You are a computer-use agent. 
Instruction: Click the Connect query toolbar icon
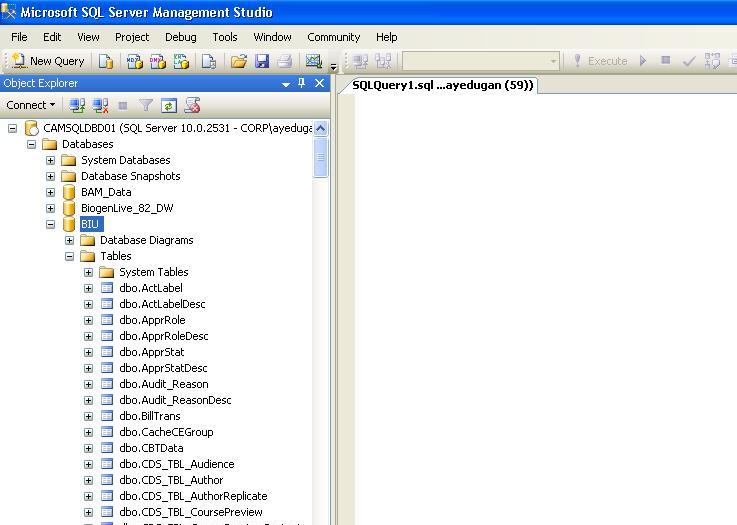tap(361, 61)
